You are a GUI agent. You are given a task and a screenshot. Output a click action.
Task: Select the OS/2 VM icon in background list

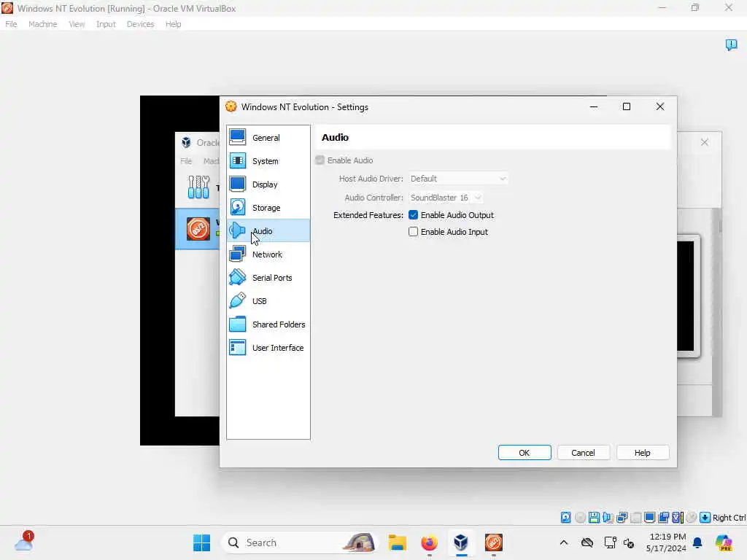pyautogui.click(x=198, y=229)
